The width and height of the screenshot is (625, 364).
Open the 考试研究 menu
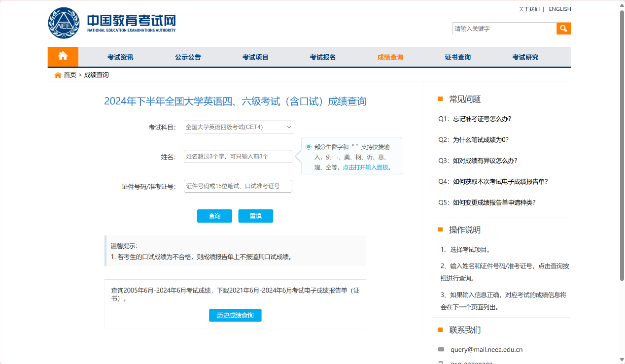[525, 57]
